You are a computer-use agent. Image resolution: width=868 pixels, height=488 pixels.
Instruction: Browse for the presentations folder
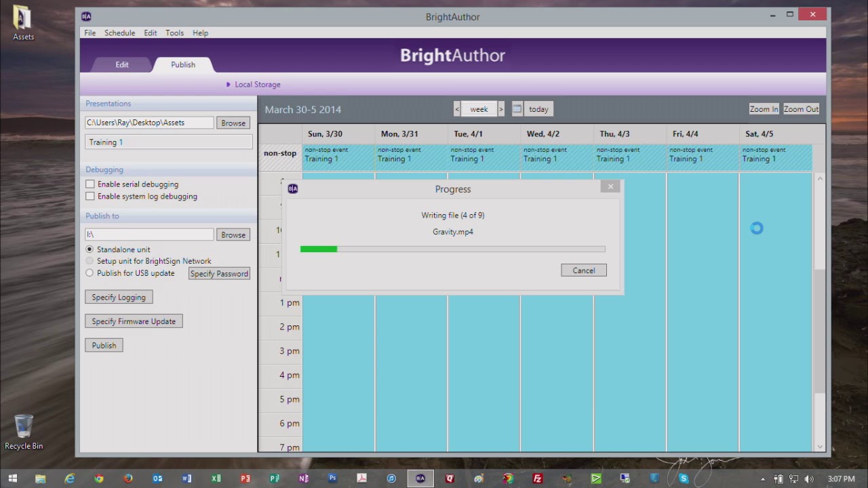coord(233,123)
